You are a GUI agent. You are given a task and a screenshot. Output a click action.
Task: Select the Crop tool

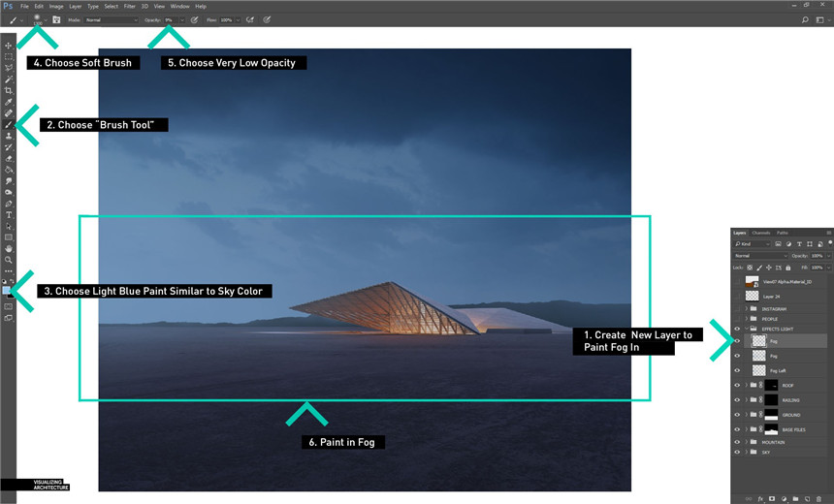point(9,90)
